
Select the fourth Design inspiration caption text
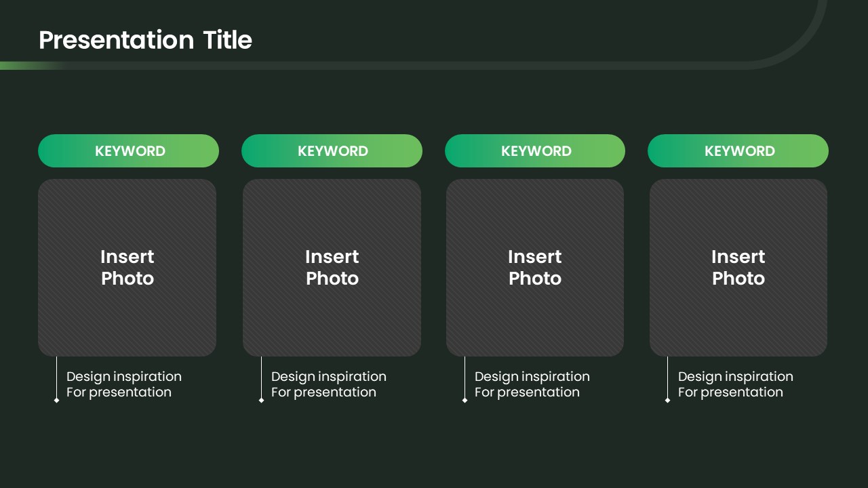click(735, 384)
